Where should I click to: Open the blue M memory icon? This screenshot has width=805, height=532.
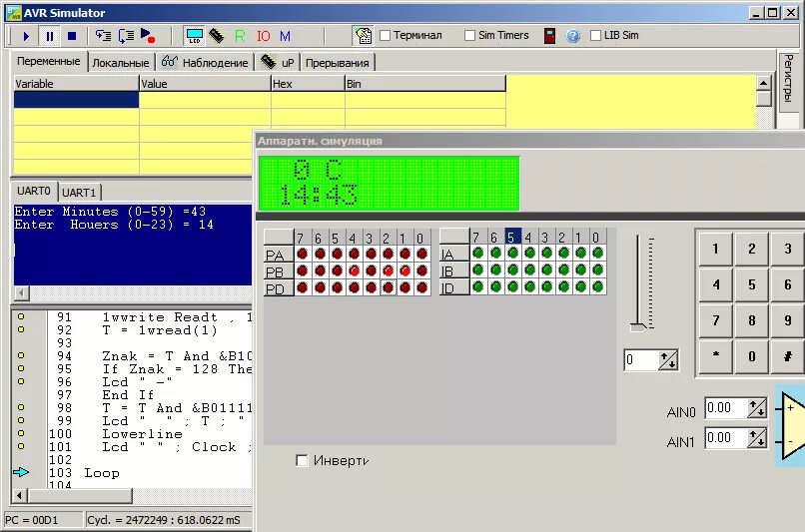coord(285,35)
